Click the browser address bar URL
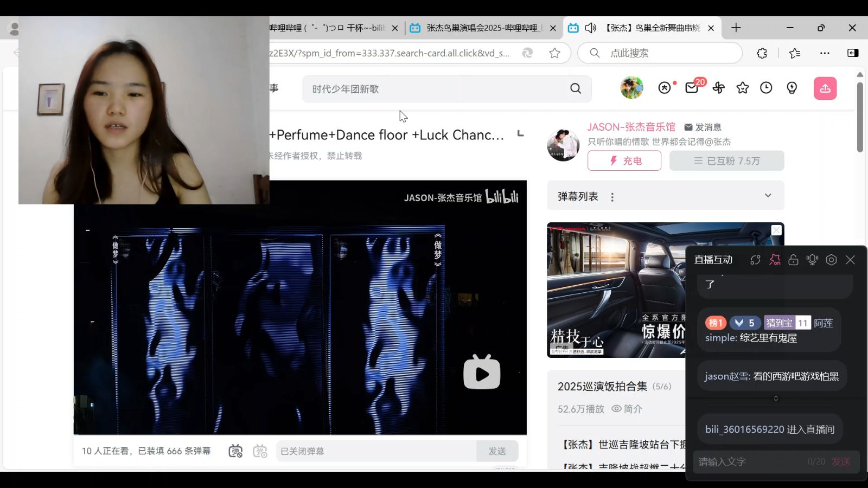This screenshot has height=488, width=868. (390, 53)
